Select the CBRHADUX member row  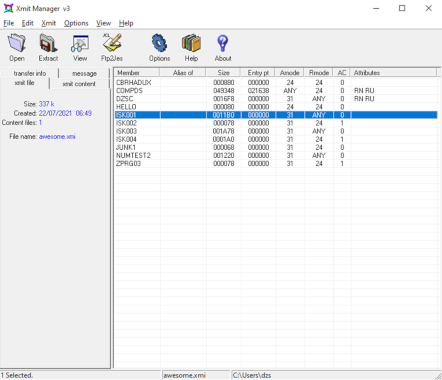click(276, 83)
